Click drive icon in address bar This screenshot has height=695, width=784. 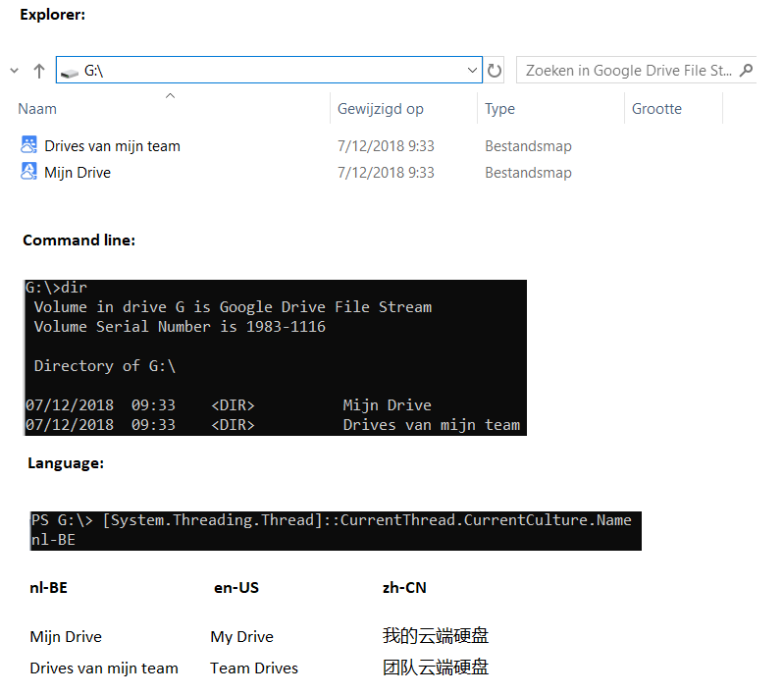point(70,72)
